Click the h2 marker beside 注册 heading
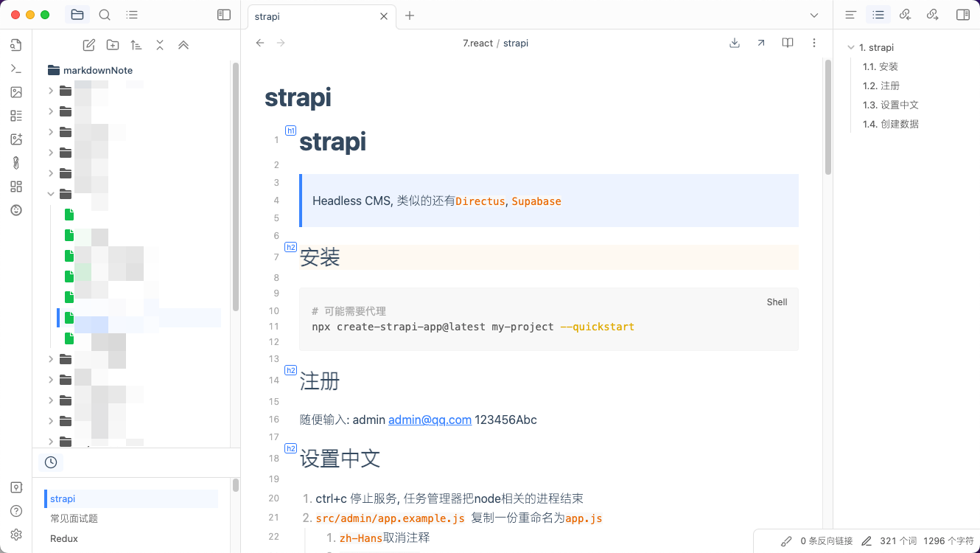980x553 pixels. click(290, 370)
